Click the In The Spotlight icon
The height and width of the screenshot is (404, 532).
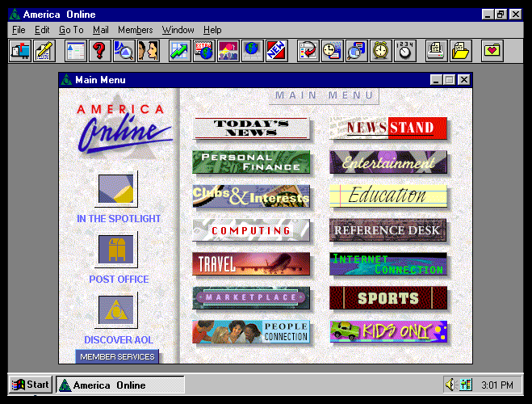(116, 189)
